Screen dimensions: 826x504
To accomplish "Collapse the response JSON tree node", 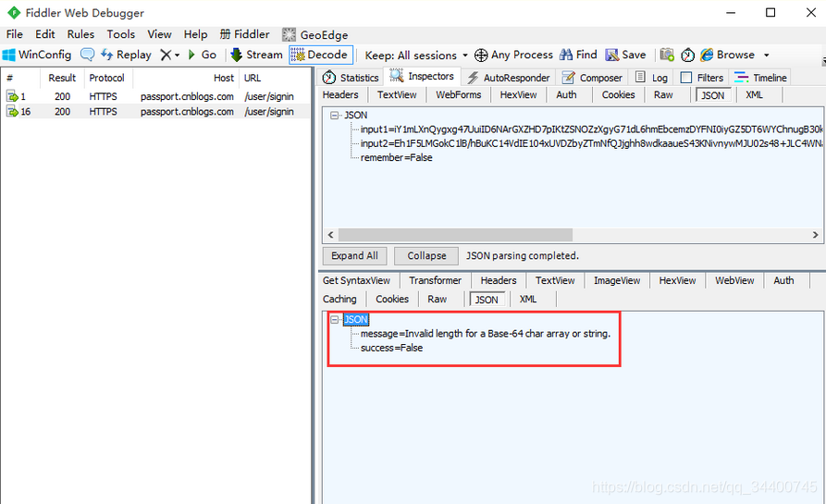I will click(334, 320).
